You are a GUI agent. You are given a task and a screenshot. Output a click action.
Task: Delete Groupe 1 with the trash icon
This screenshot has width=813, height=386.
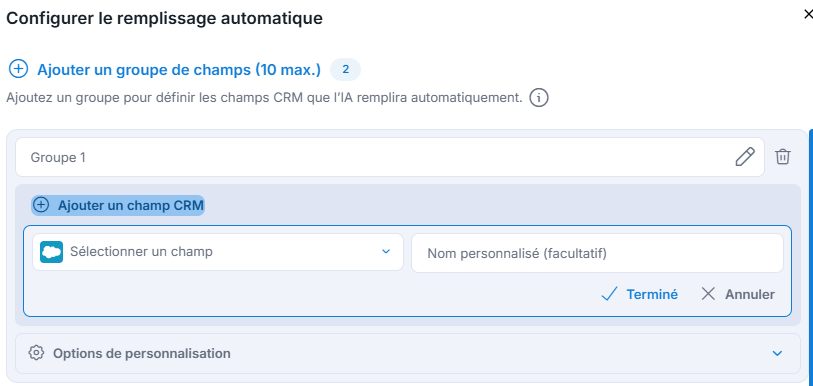[x=783, y=157]
